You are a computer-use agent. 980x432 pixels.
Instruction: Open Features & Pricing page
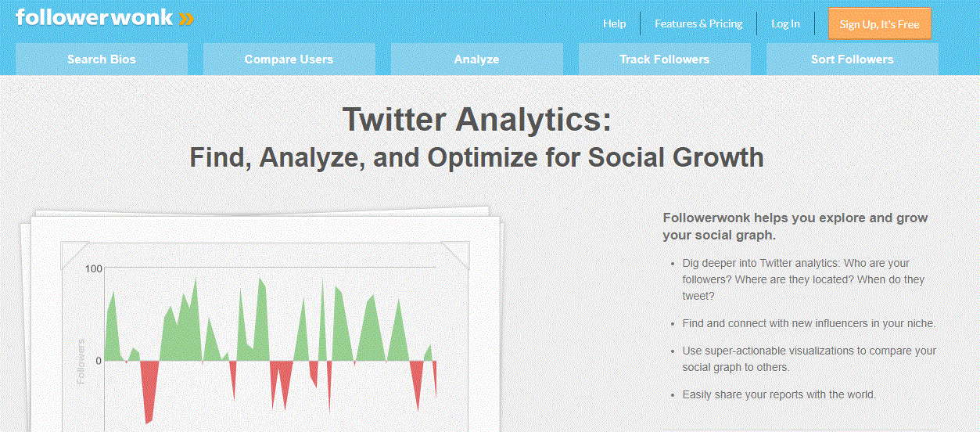(698, 23)
